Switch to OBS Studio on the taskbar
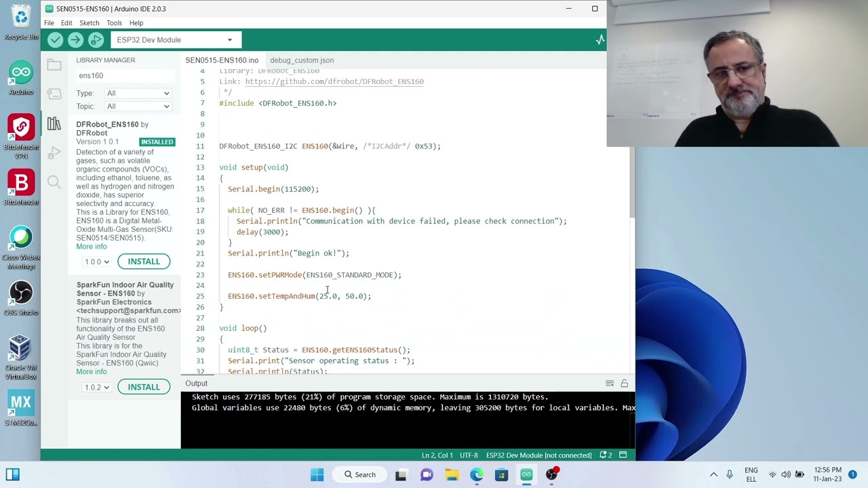The height and width of the screenshot is (488, 868). 552,474
